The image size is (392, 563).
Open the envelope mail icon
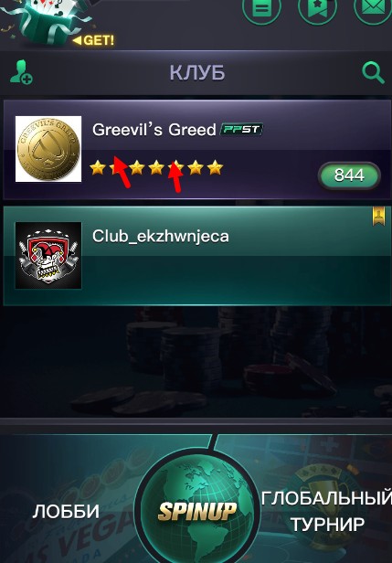374,9
